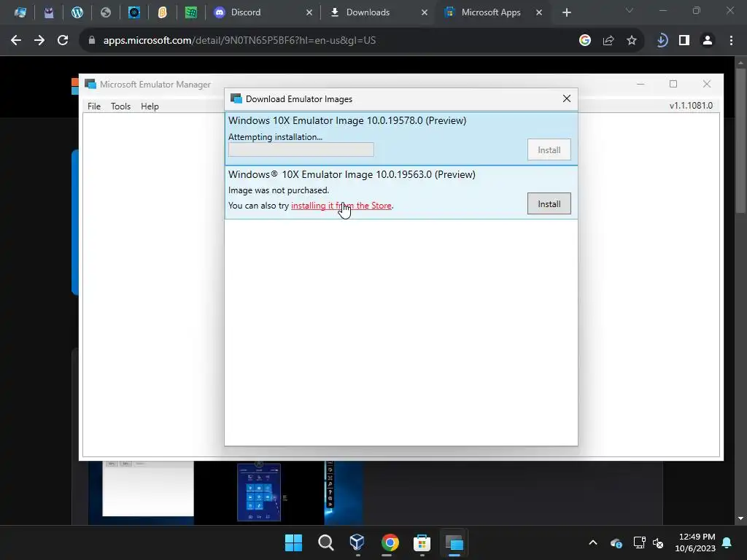Image resolution: width=747 pixels, height=560 pixels.
Task: Click the v1.1.1081.0 version label
Action: point(691,106)
